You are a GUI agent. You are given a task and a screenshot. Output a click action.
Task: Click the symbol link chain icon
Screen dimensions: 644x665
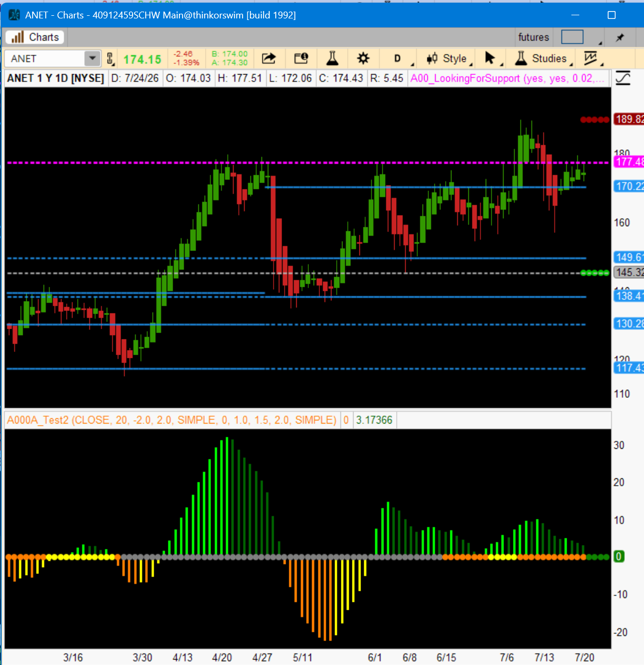[x=110, y=58]
